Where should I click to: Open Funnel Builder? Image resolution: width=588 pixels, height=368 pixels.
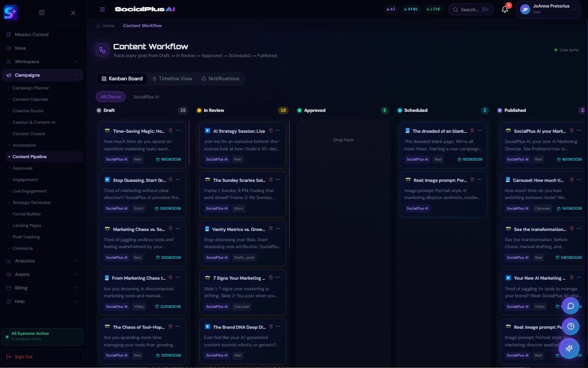coord(27,214)
